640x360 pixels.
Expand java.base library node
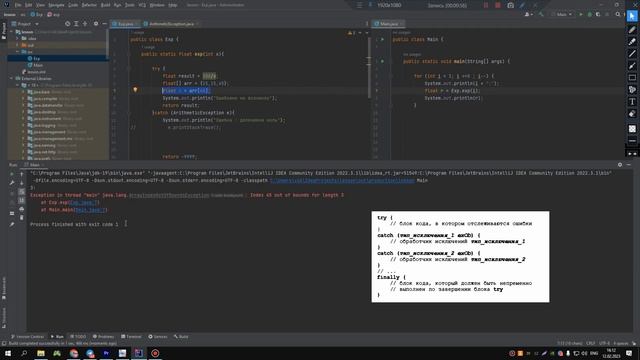pos(23,92)
